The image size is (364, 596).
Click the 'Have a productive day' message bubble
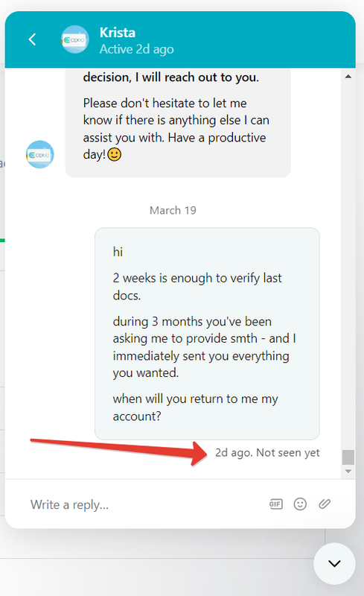(x=178, y=123)
